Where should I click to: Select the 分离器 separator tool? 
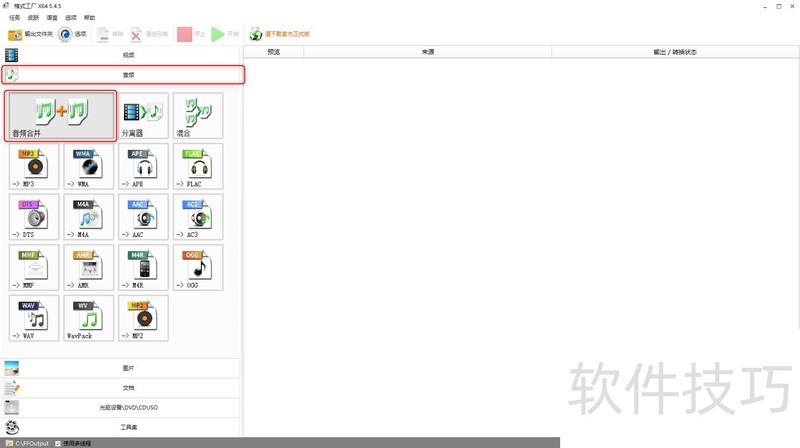(143, 116)
